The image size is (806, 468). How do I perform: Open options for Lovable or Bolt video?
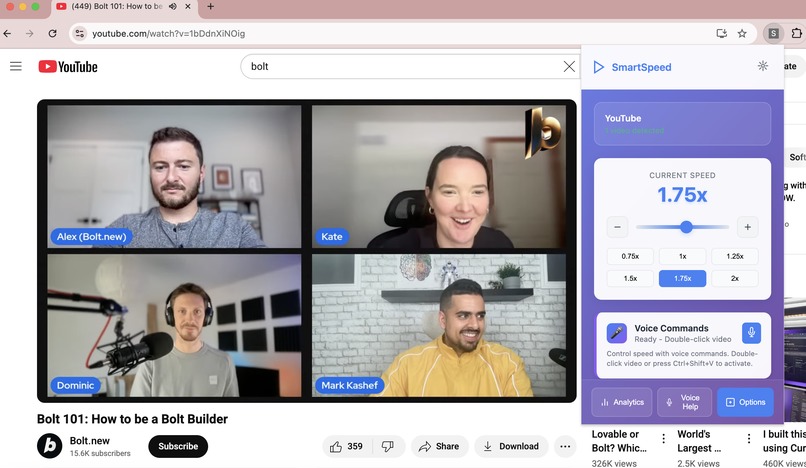(x=663, y=438)
